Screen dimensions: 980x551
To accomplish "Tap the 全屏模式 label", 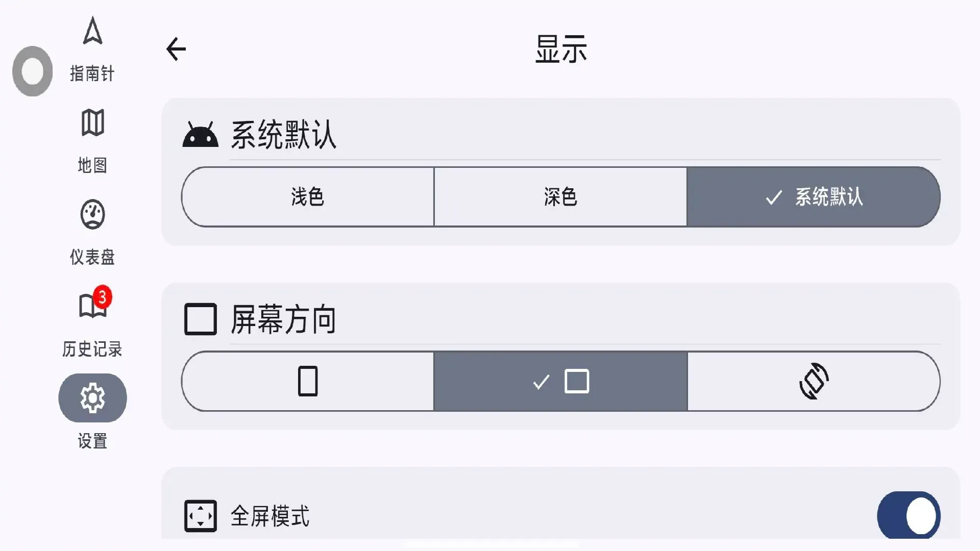I will coord(270,516).
